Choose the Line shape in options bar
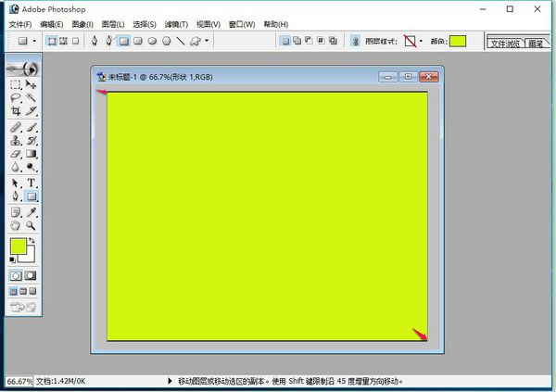Image resolution: width=556 pixels, height=392 pixels. (180, 41)
